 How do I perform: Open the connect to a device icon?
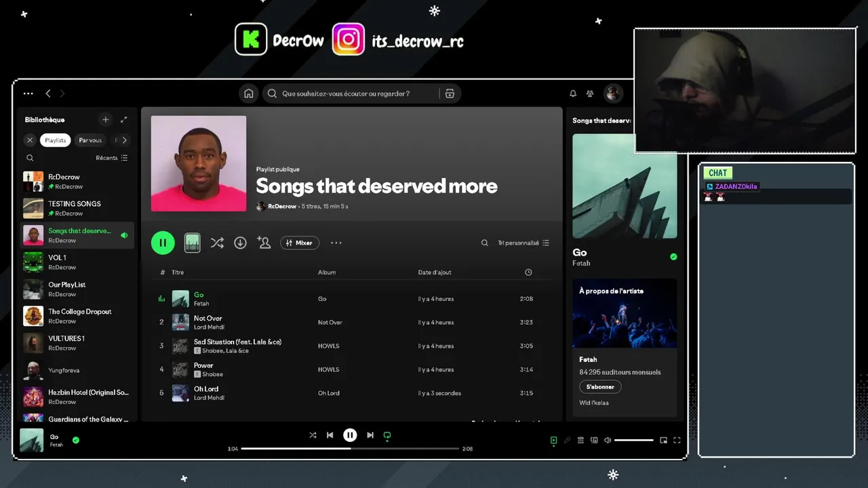(x=594, y=441)
